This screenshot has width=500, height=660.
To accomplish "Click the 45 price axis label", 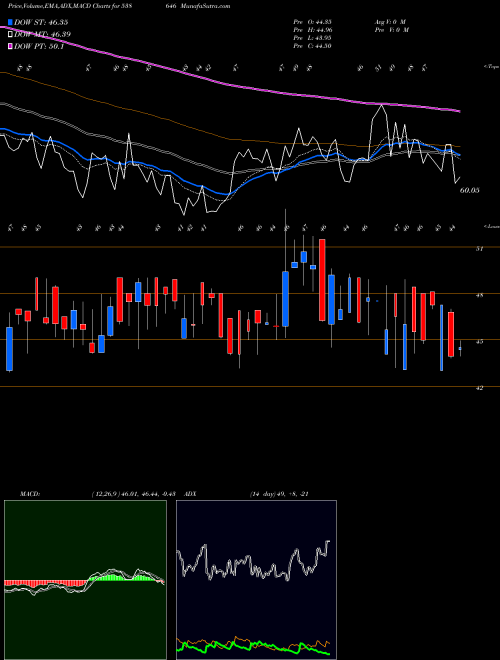I will tap(479, 341).
